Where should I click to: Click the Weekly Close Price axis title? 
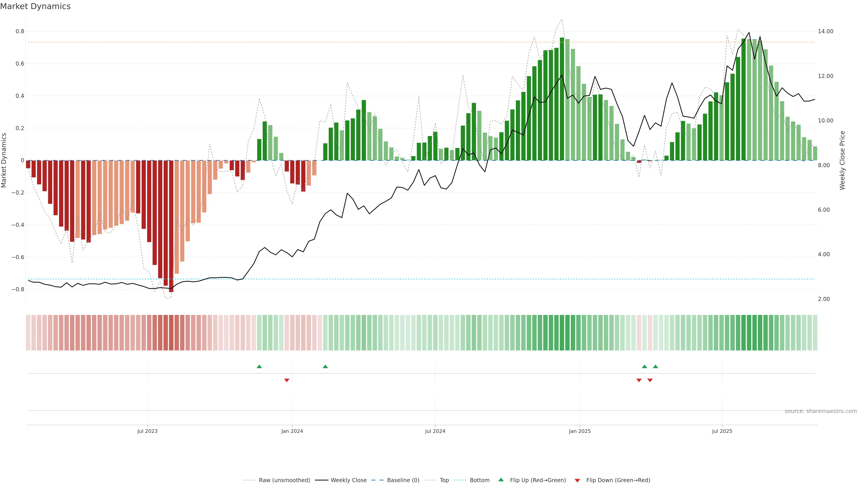[x=842, y=160]
